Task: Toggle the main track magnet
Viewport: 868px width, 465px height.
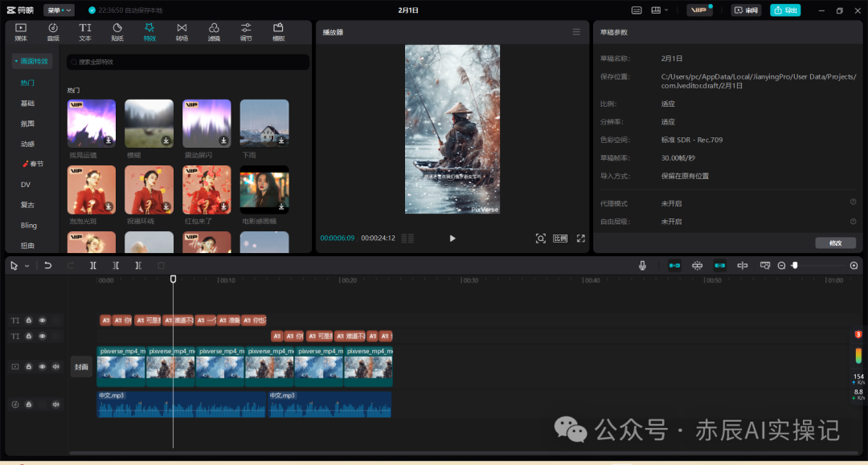Action: click(674, 265)
